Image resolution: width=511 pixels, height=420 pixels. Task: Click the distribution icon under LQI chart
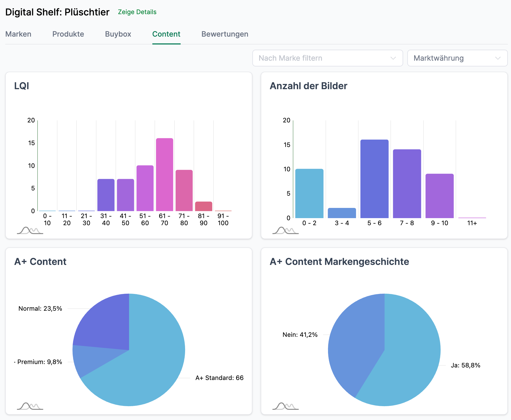click(30, 230)
